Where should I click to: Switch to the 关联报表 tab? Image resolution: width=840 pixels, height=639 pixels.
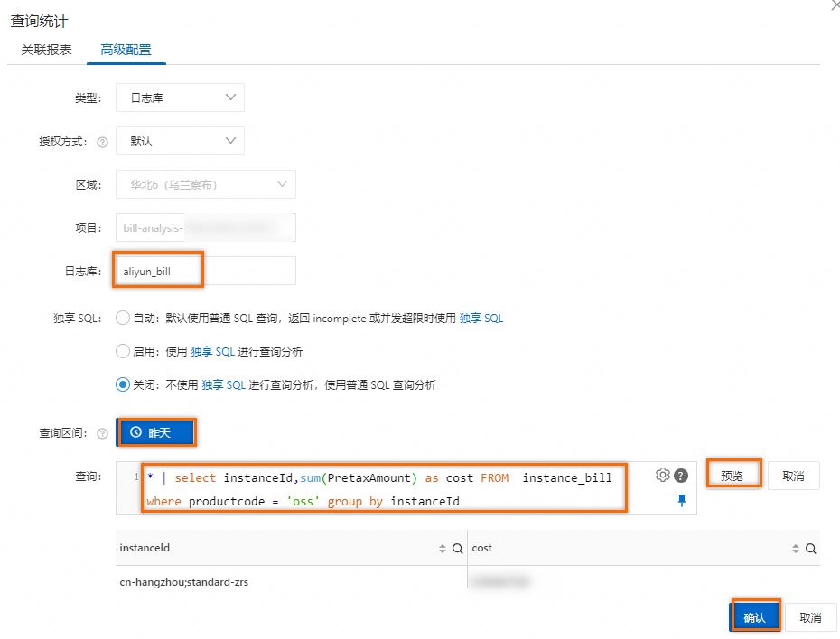tap(47, 50)
